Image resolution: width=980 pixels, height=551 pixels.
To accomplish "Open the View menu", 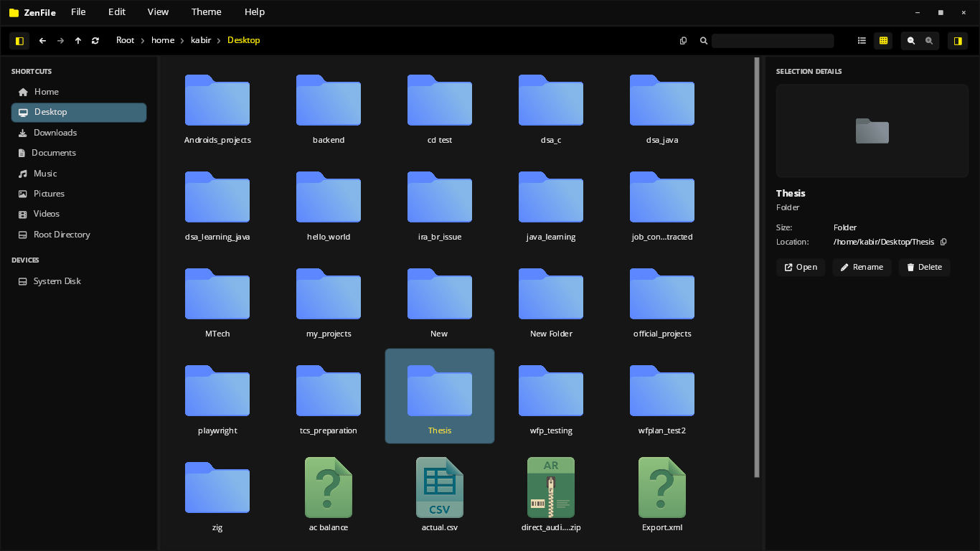I will (x=159, y=11).
